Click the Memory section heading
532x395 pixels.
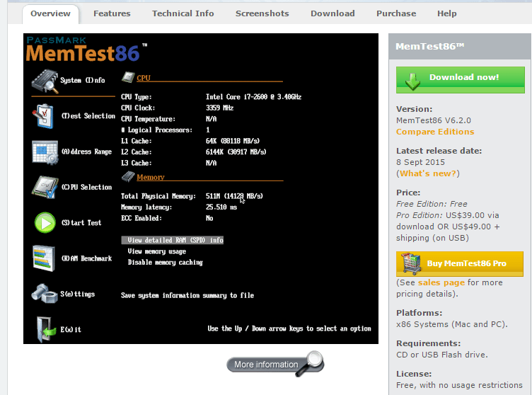click(151, 177)
